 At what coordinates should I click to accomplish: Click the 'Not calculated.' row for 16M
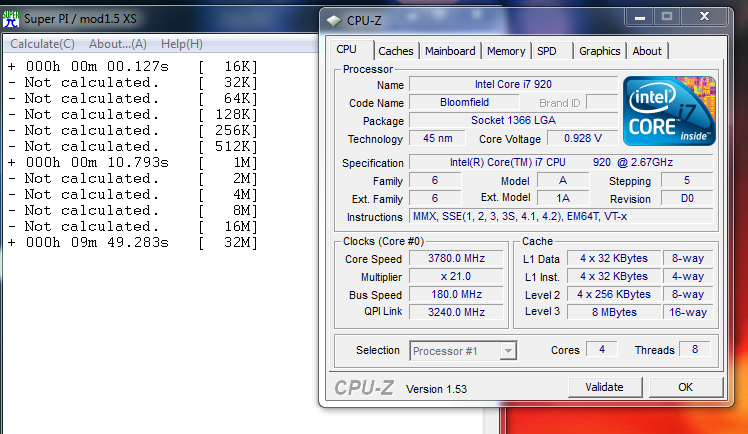pyautogui.click(x=133, y=227)
